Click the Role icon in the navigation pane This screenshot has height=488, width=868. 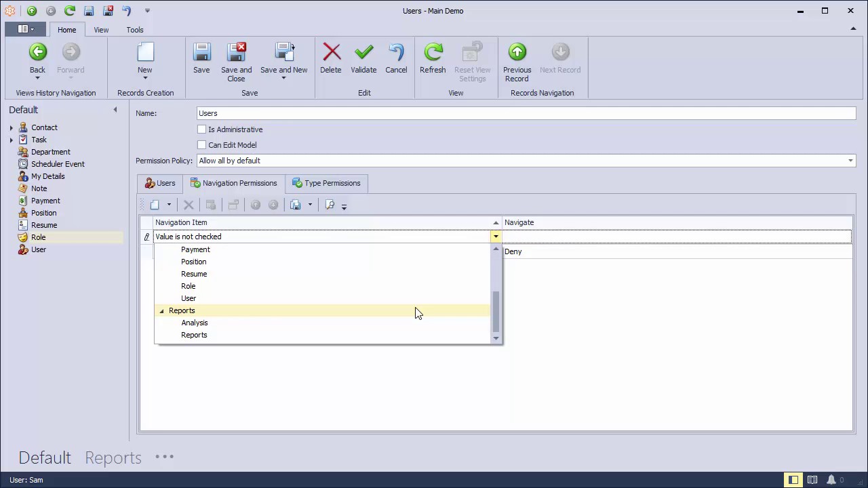(x=23, y=237)
